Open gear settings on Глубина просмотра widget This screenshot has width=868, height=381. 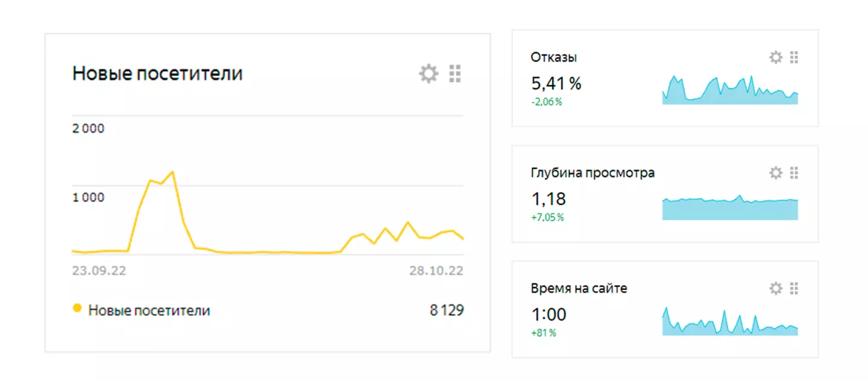(776, 173)
